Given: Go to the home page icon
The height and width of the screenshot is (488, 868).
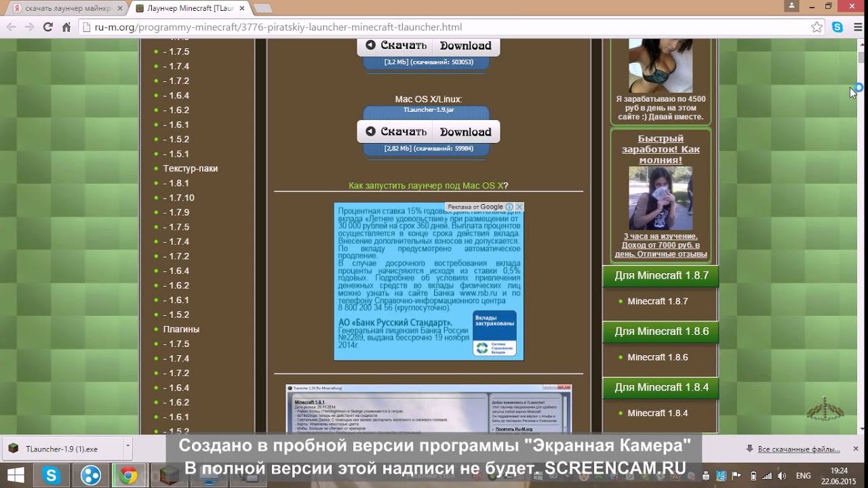Looking at the screenshot, I should 66,27.
